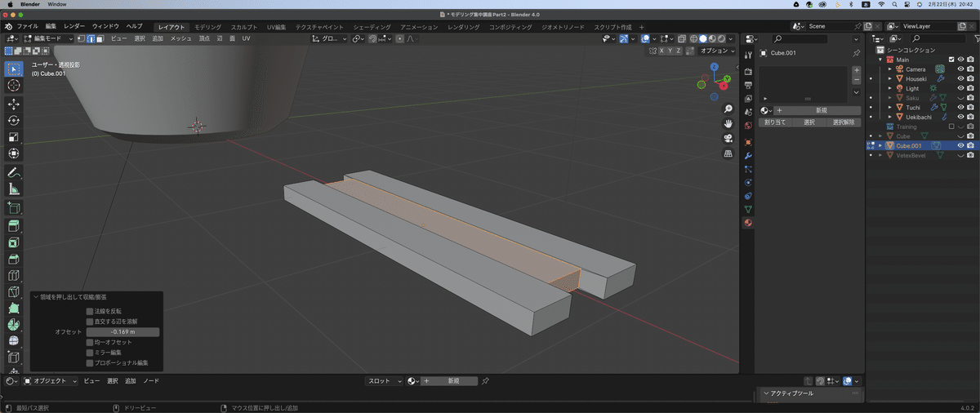Enable the ミラー編集 checkbox
Screen dimensions: 980x413
[x=90, y=353]
